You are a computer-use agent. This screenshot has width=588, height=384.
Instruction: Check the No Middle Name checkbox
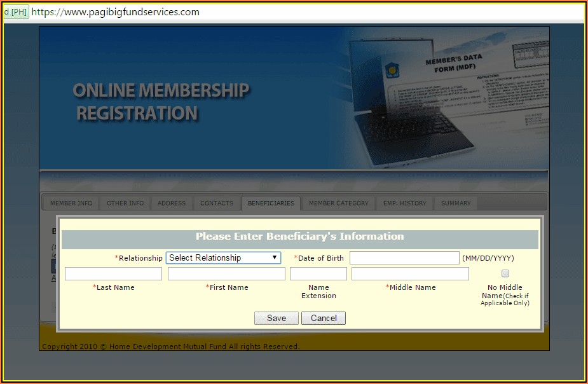(505, 273)
